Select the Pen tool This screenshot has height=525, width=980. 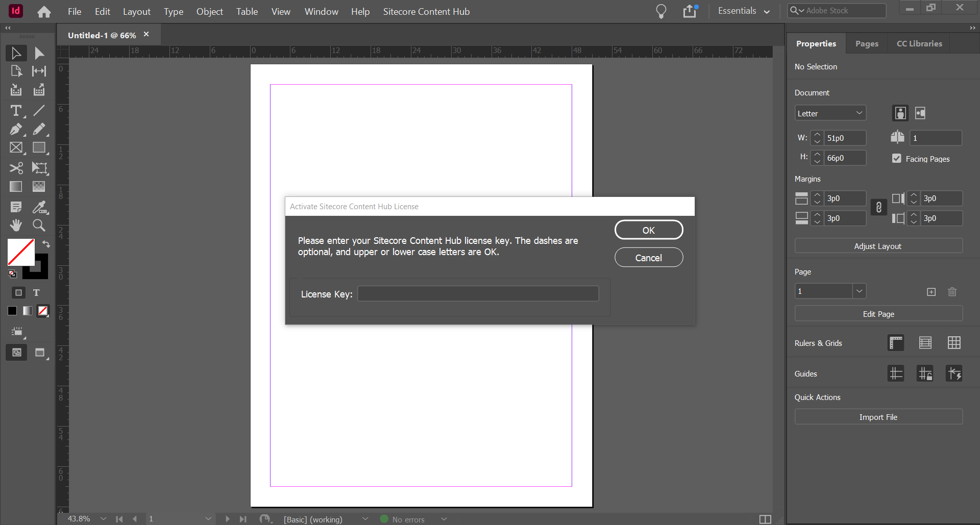click(x=16, y=129)
